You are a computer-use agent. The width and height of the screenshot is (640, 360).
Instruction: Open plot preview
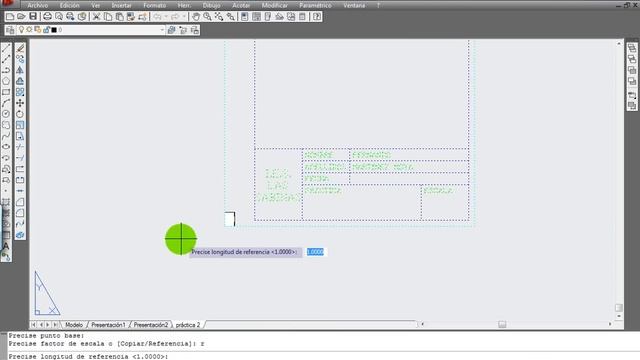pyautogui.click(x=59, y=17)
